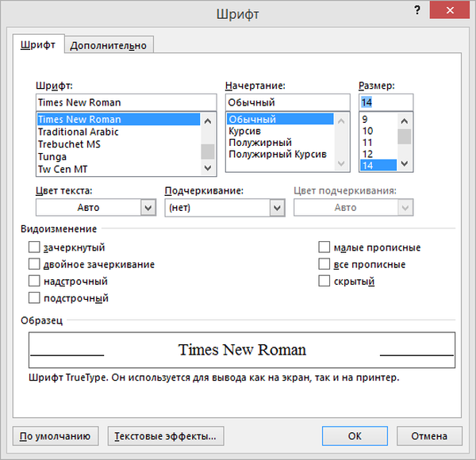Open Текстовые эффекты dialog

click(x=166, y=435)
